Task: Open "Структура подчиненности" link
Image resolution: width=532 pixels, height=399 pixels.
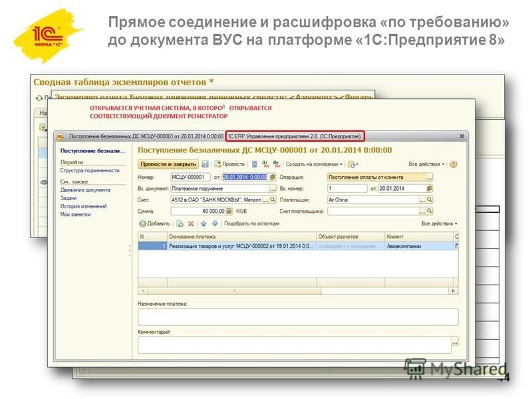Action: point(90,170)
